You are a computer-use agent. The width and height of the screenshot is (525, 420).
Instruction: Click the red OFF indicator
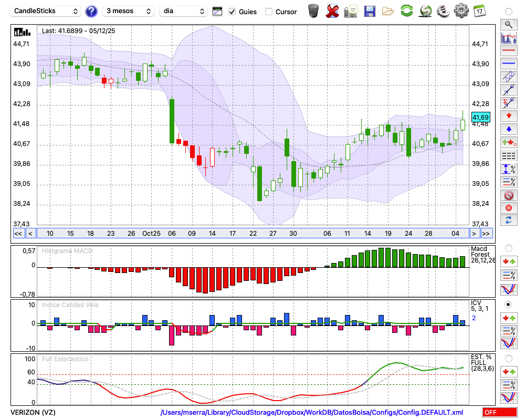[499, 413]
